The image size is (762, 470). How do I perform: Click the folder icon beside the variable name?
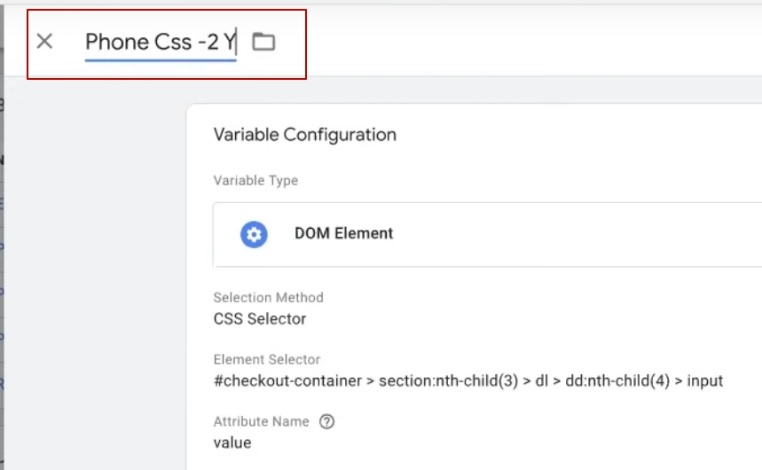263,42
